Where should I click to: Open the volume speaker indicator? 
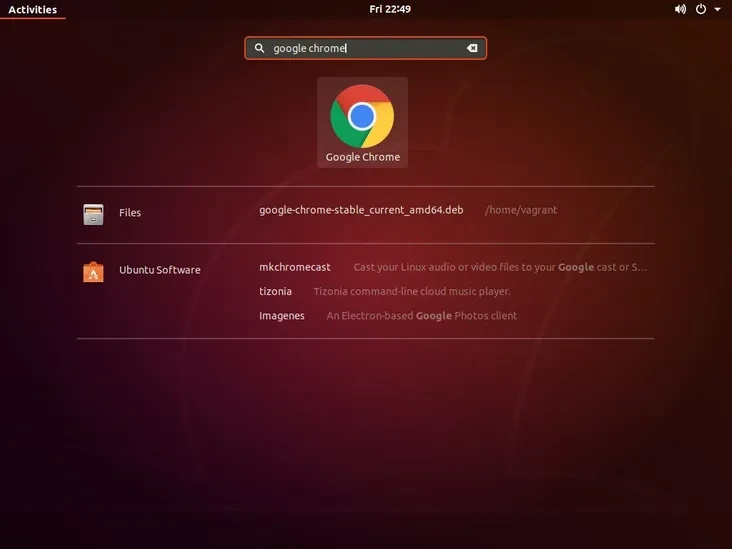pos(680,9)
